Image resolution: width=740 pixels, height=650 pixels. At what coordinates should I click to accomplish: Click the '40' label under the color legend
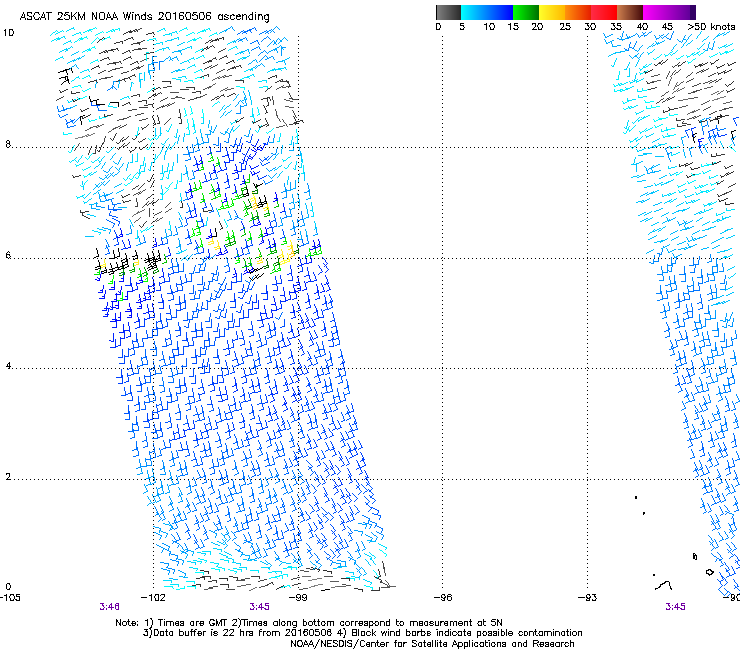click(x=642, y=27)
